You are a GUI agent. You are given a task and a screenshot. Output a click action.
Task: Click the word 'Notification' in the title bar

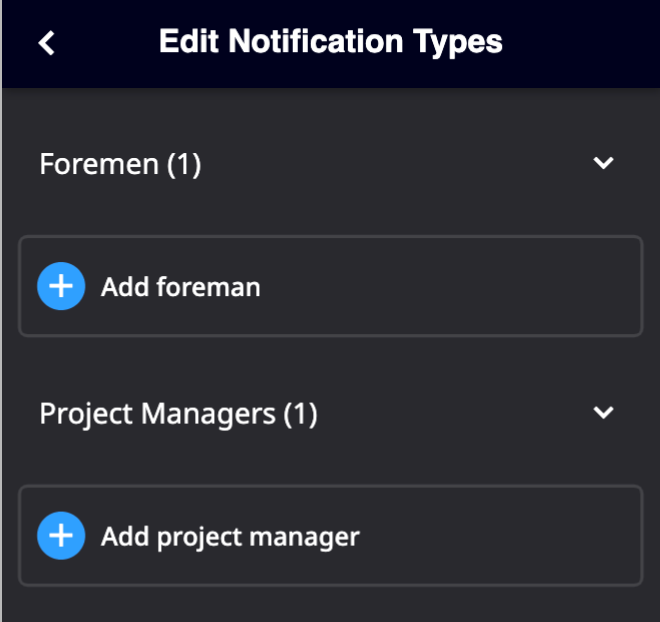pyautogui.click(x=316, y=41)
